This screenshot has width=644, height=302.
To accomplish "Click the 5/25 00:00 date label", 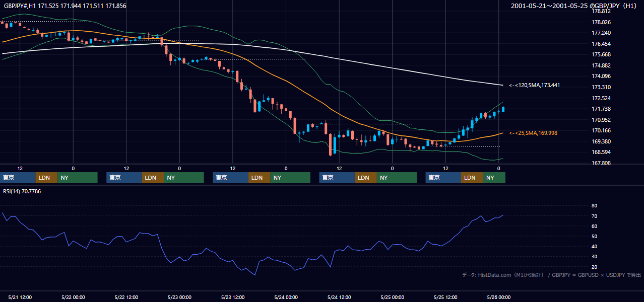I will (x=392, y=297).
